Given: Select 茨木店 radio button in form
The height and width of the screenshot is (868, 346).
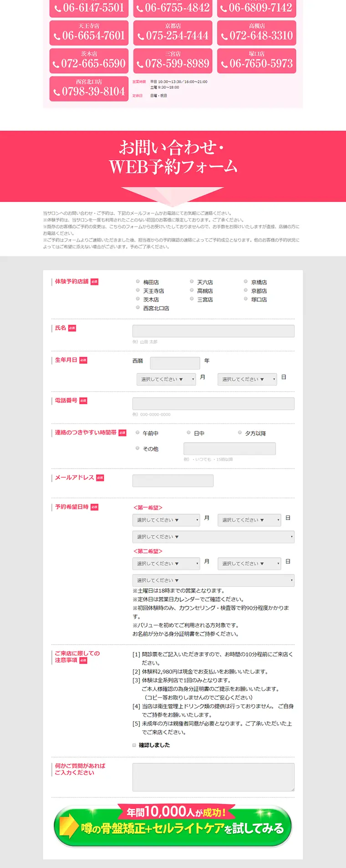Looking at the screenshot, I should point(138,299).
